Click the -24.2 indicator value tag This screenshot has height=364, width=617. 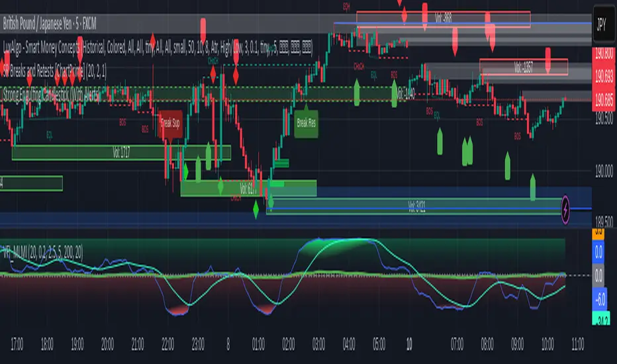point(601,319)
